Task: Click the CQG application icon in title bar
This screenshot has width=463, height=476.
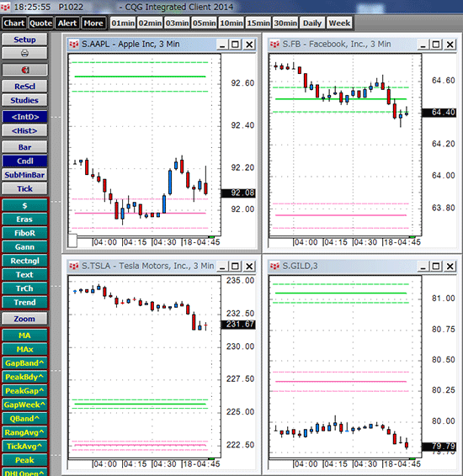Action: click(5, 7)
